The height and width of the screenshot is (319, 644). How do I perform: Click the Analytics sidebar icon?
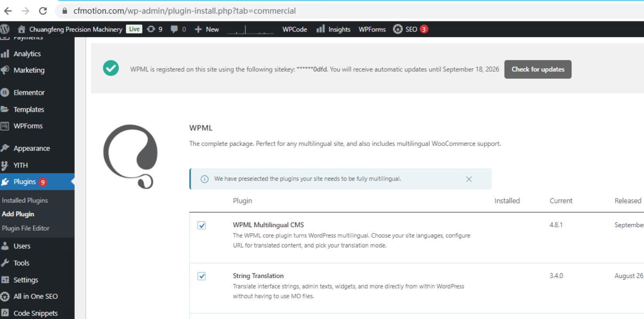pyautogui.click(x=5, y=54)
